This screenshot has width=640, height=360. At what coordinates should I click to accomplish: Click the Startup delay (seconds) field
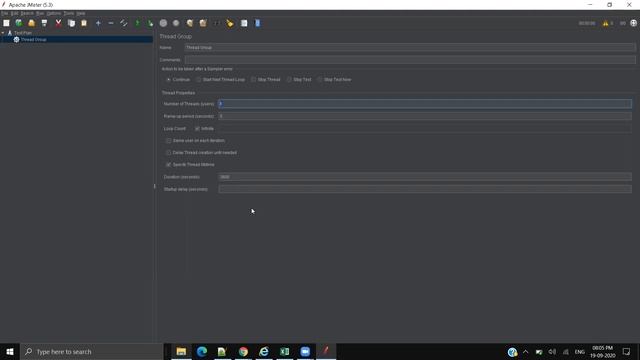coord(425,189)
